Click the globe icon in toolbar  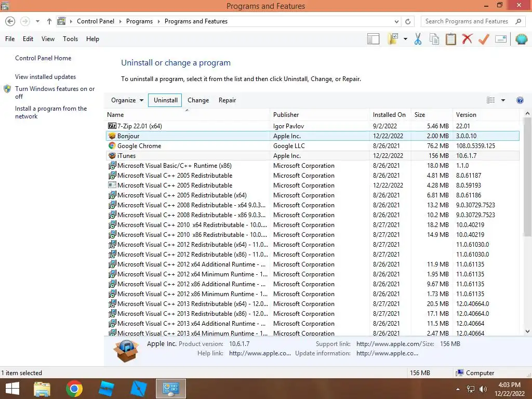click(x=521, y=39)
